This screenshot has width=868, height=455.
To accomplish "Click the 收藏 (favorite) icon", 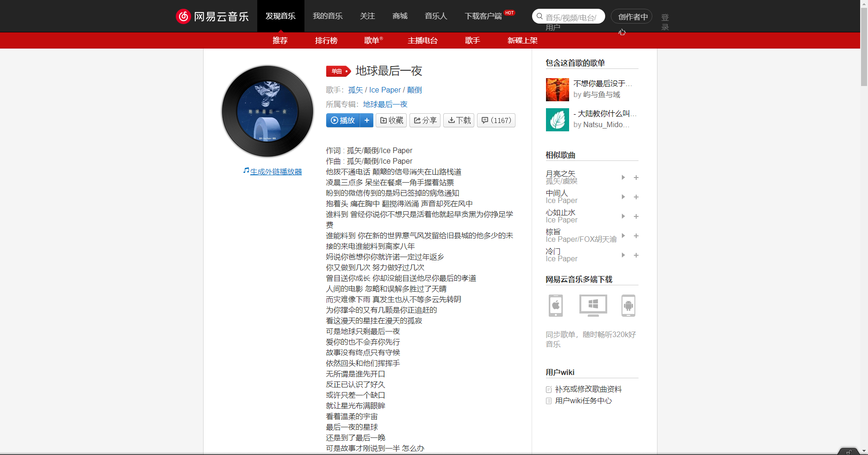I will [391, 120].
